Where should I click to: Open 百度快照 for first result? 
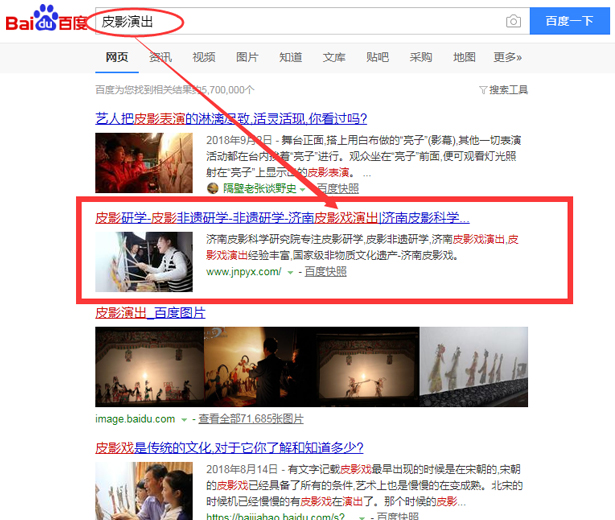coord(338,189)
